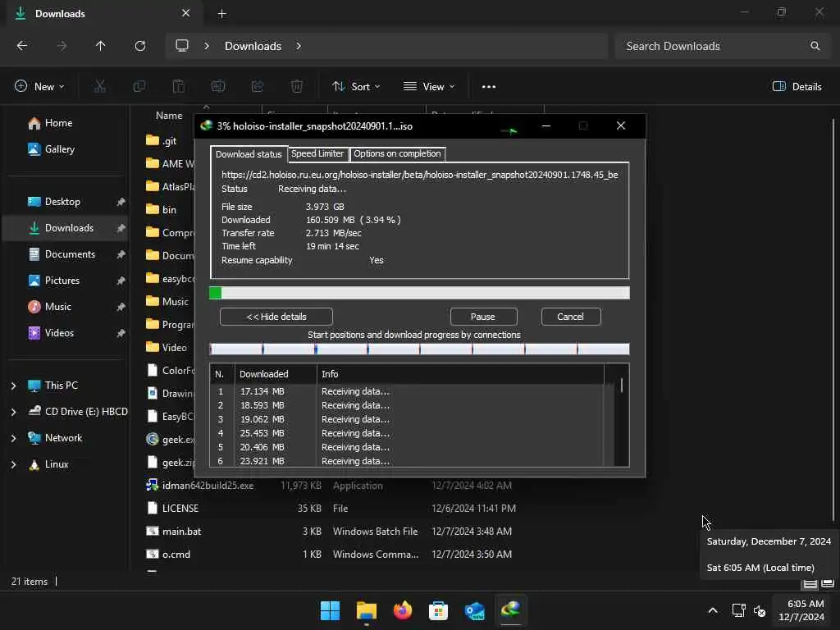Open Firefox from the taskbar
Viewport: 840px width, 630px height.
[x=402, y=610]
